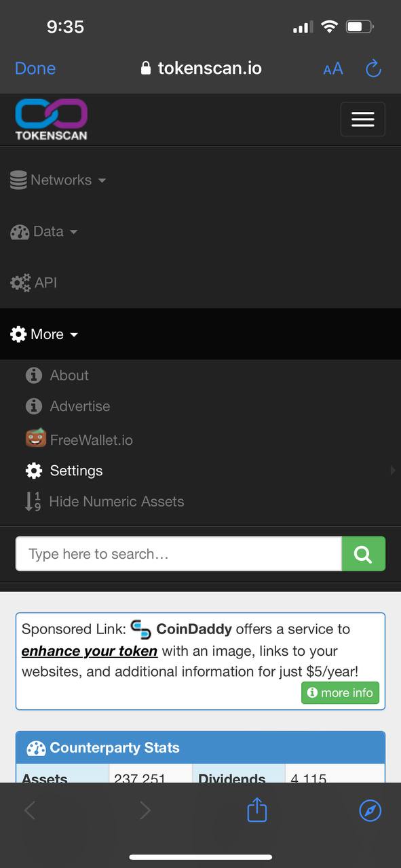Select the Advertise info icon
The width and height of the screenshot is (401, 868).
pyautogui.click(x=34, y=406)
